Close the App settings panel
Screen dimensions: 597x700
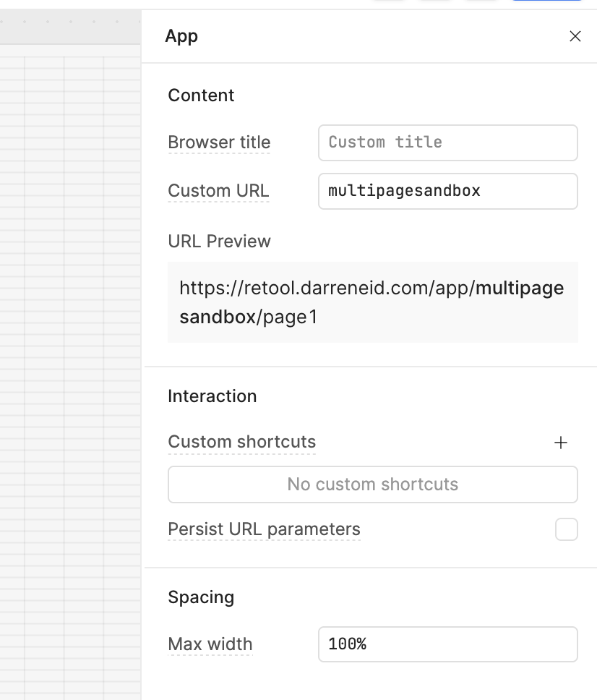(575, 36)
